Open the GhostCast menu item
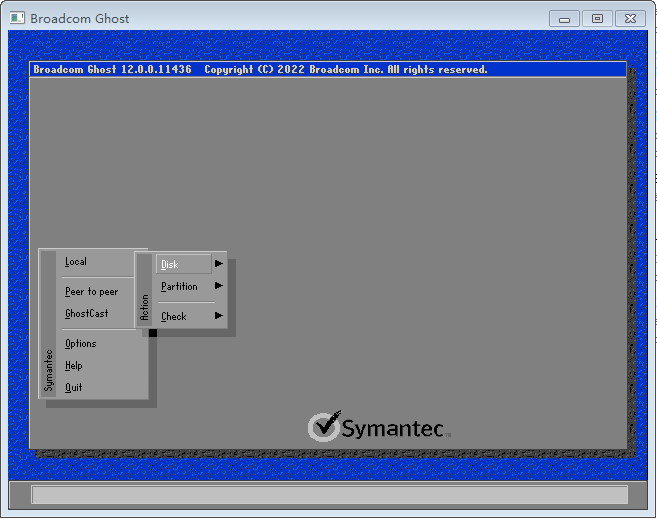The width and height of the screenshot is (657, 519). pos(86,314)
